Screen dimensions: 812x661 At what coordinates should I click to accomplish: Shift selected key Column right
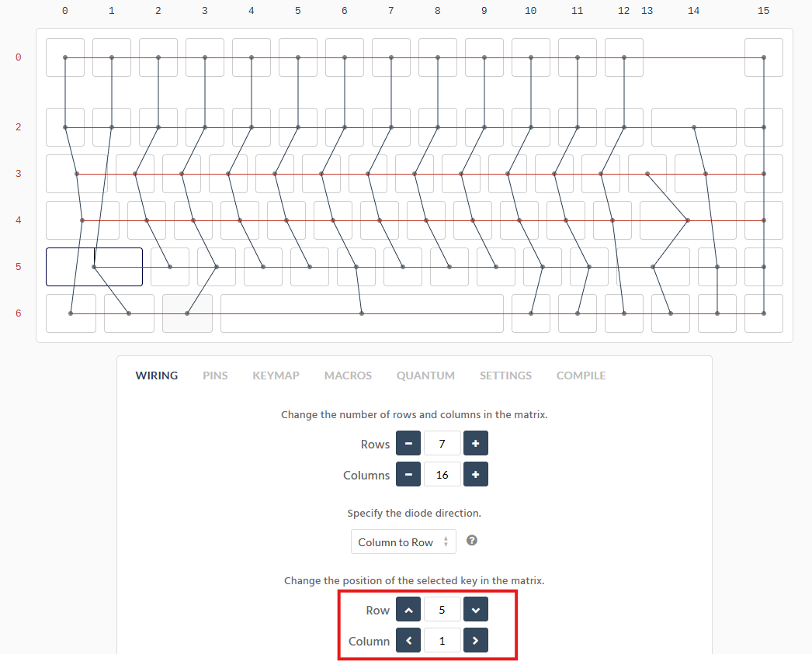click(x=475, y=641)
